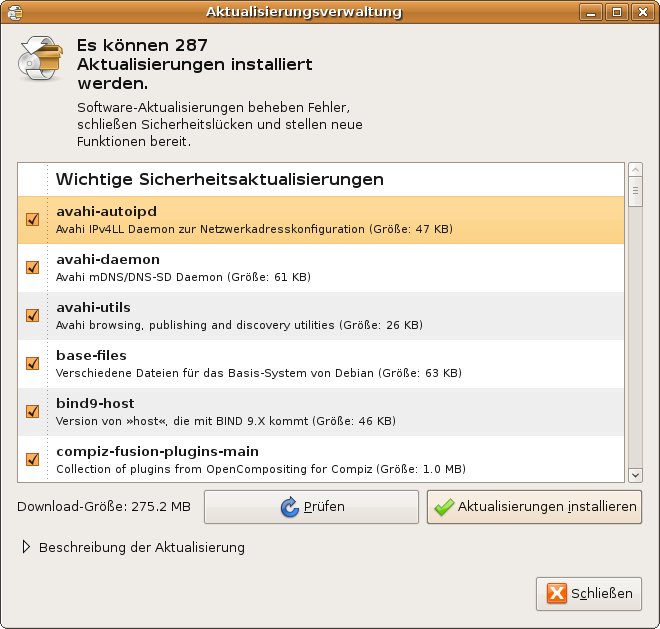Click the window menu icon in title bar
The height and width of the screenshot is (629, 660).
[x=14, y=12]
